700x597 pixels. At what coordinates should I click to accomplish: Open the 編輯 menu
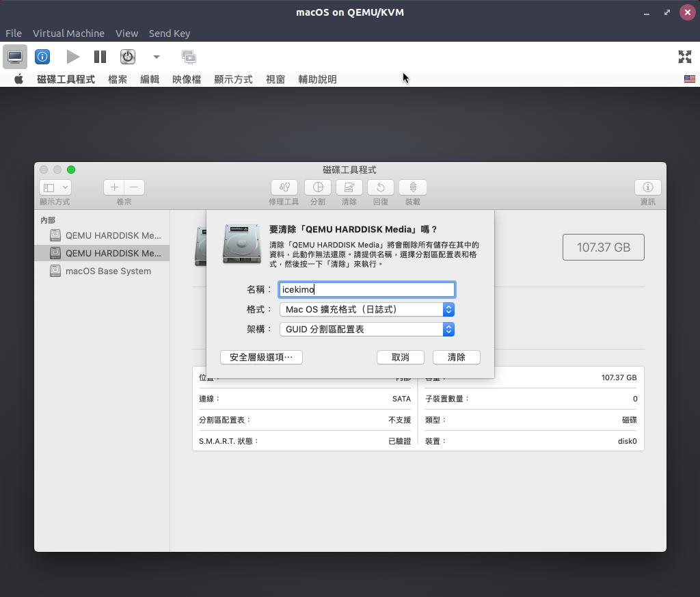150,79
